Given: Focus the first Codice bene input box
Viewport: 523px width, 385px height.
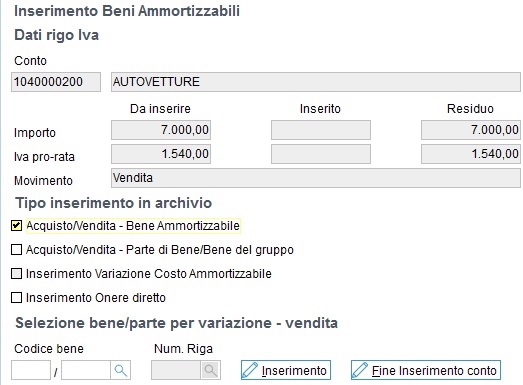Looking at the screenshot, I should coord(31,370).
